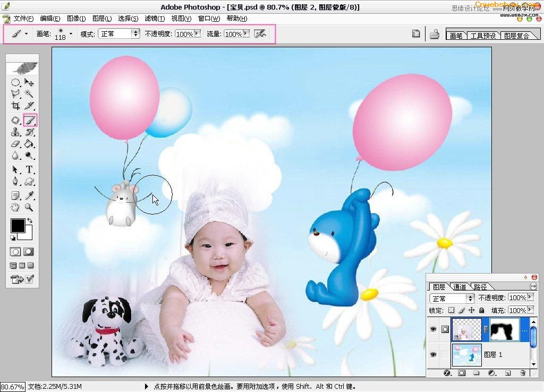The image size is (544, 392).
Task: Select the Move tool
Action: click(x=29, y=82)
